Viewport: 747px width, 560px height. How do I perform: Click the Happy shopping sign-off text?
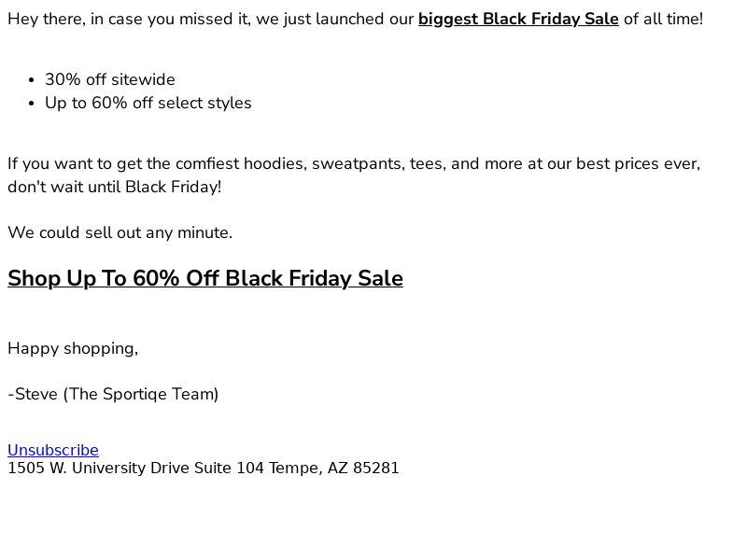(73, 348)
